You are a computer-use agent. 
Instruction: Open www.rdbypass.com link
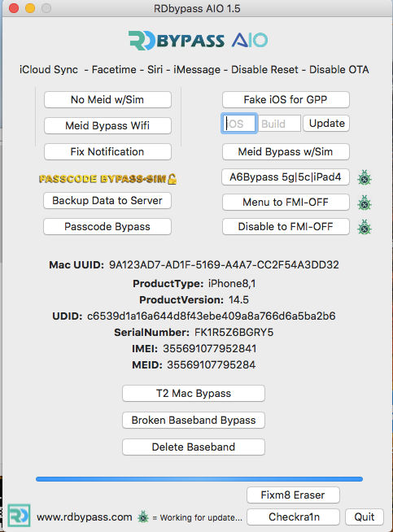pos(85,517)
